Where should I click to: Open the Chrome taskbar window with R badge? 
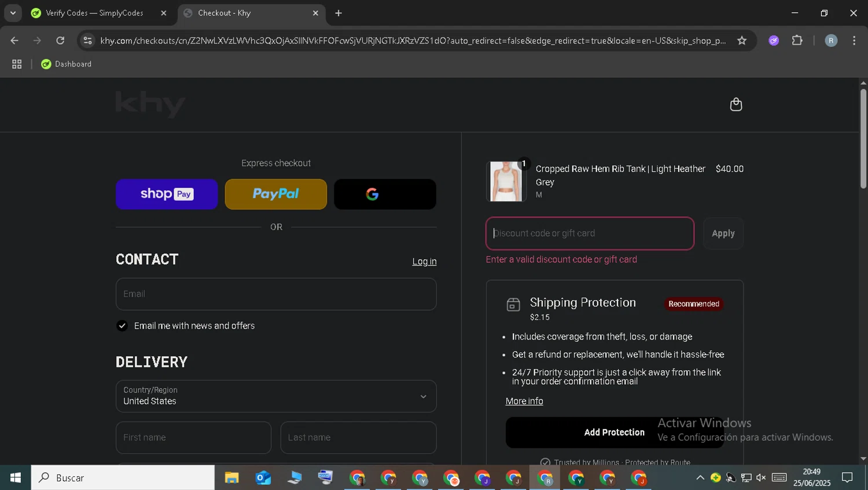tap(545, 478)
